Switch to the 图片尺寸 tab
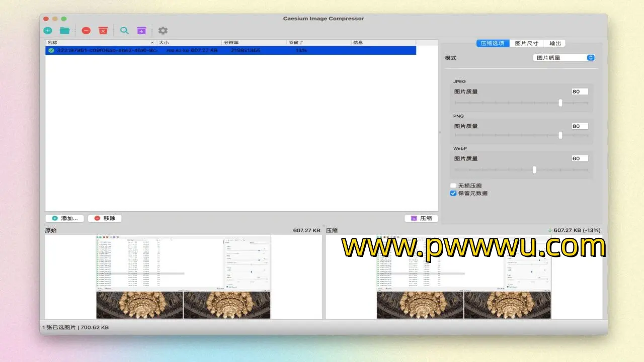 point(526,43)
